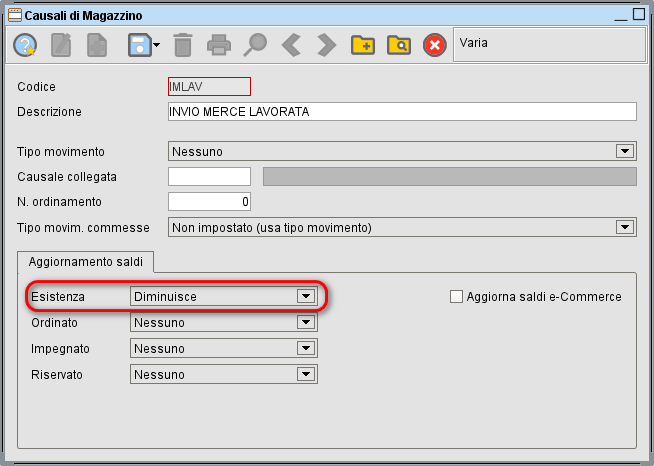654x466 pixels.
Task: Click the printer icon in toolbar
Action: 218,45
